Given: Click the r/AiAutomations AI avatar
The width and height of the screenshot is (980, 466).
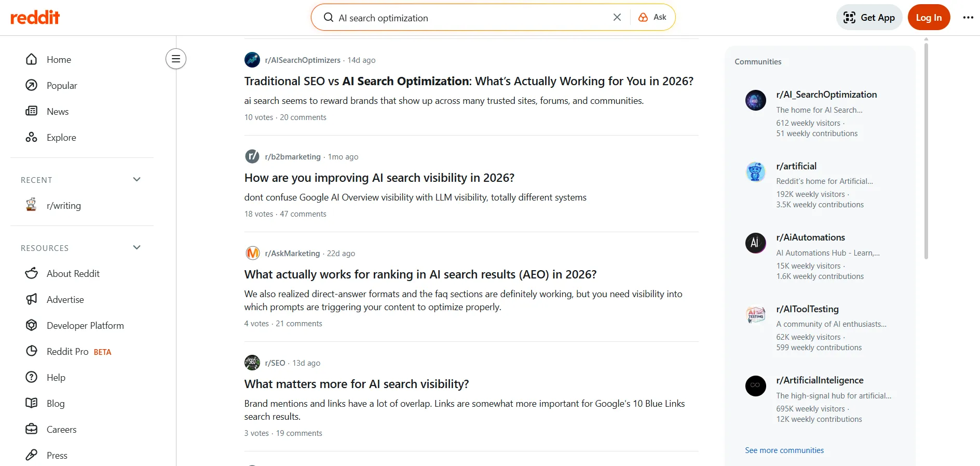Looking at the screenshot, I should 755,243.
